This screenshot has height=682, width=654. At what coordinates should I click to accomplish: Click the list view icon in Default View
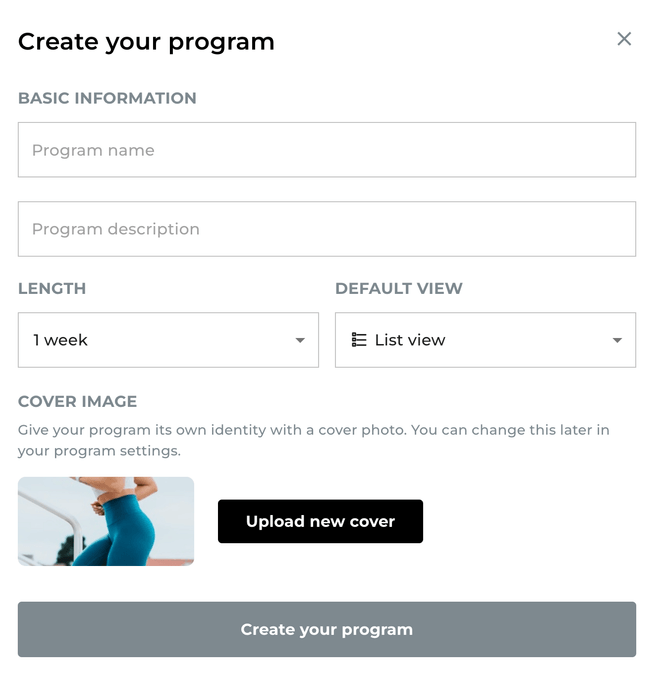pos(359,340)
